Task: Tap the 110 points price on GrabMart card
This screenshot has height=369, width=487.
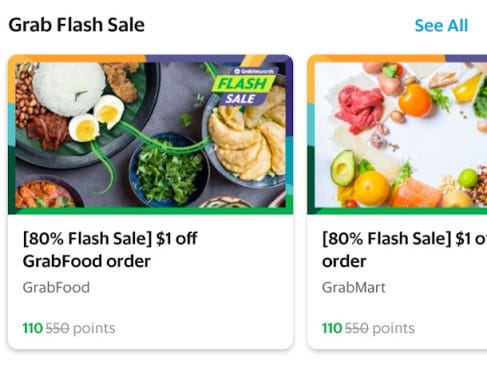Action: pyautogui.click(x=332, y=328)
